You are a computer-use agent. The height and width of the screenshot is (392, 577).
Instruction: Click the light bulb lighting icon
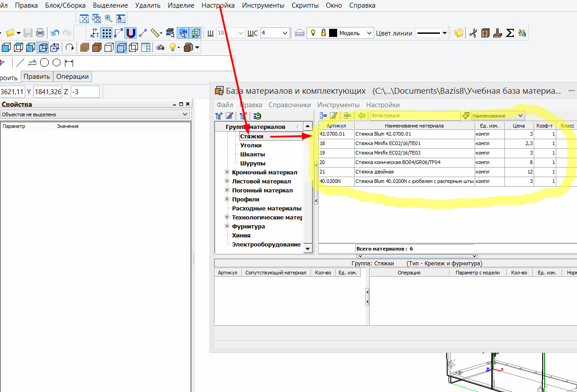(x=172, y=47)
